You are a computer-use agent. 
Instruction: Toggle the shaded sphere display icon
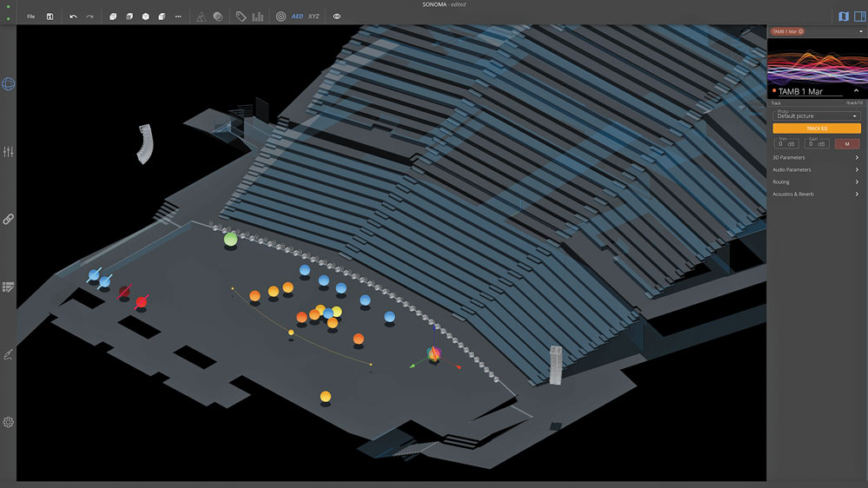coord(218,16)
